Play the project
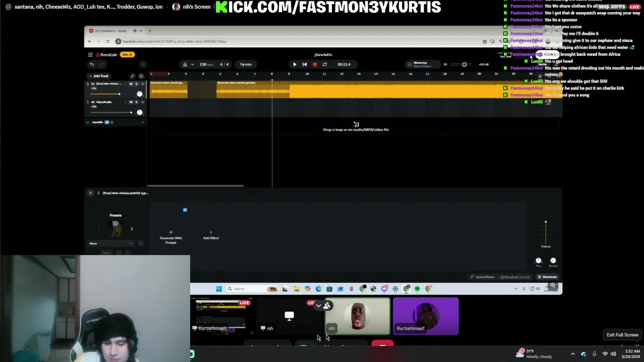Viewport: 644px width, 362px height. (294, 64)
